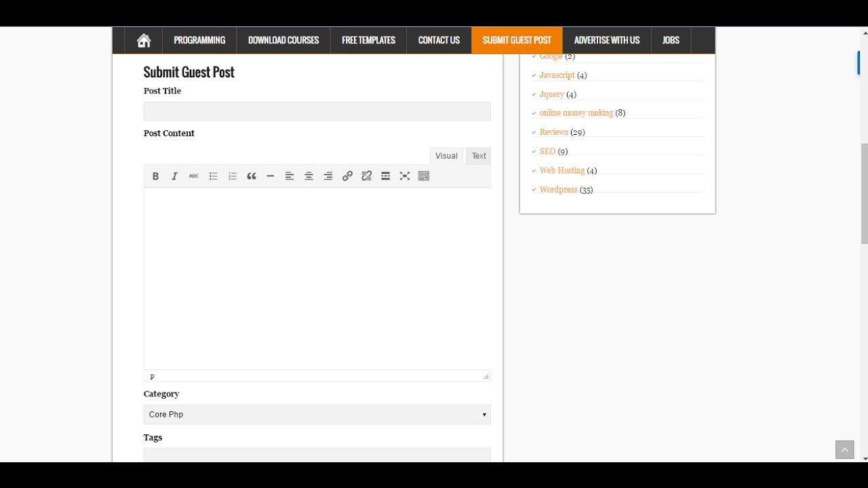The image size is (868, 488).
Task: Open the Wordpress category link
Action: (x=559, y=190)
